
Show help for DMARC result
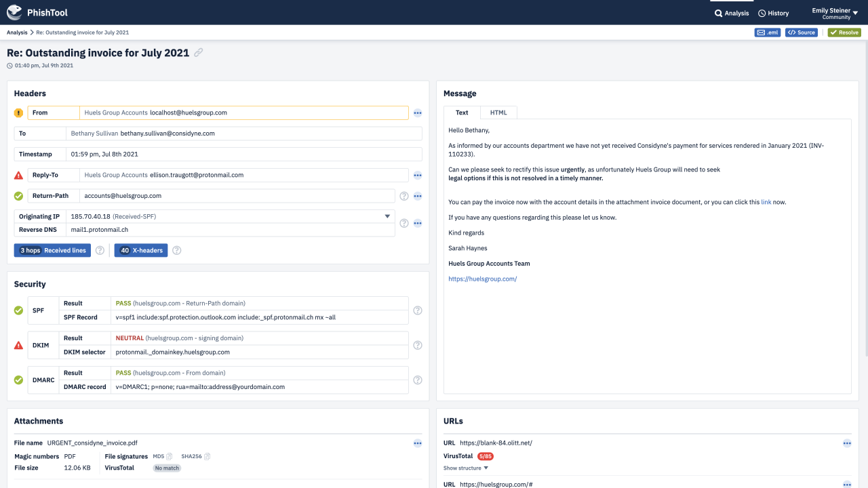pyautogui.click(x=418, y=380)
